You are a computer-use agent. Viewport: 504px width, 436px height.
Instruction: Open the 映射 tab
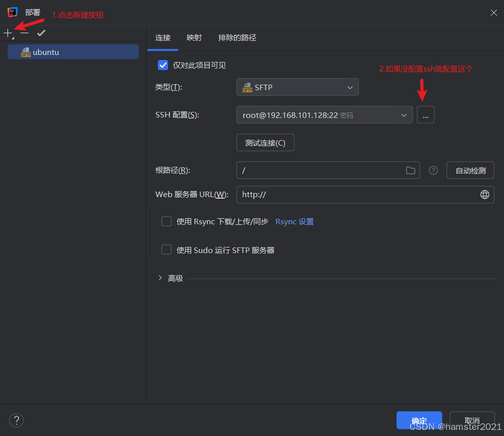coord(194,38)
